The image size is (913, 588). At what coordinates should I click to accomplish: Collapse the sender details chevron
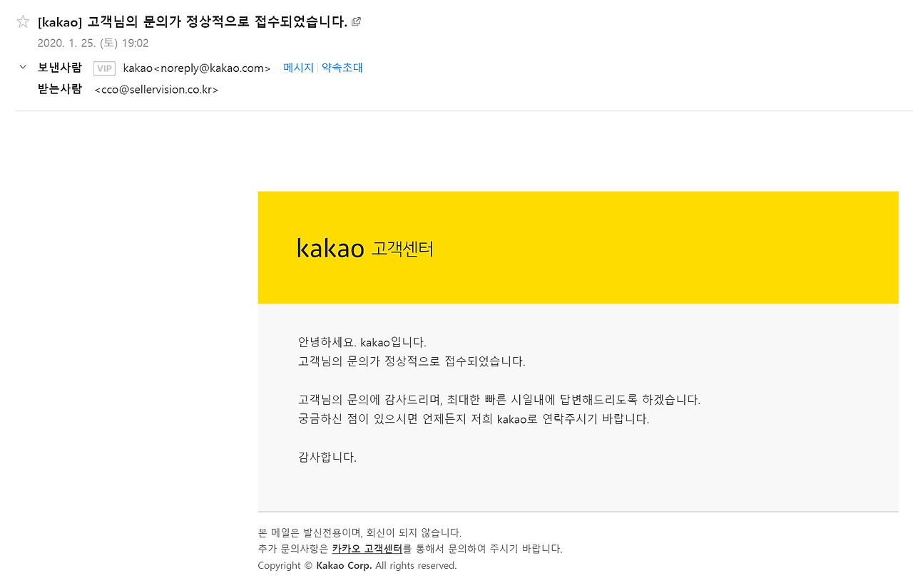23,67
